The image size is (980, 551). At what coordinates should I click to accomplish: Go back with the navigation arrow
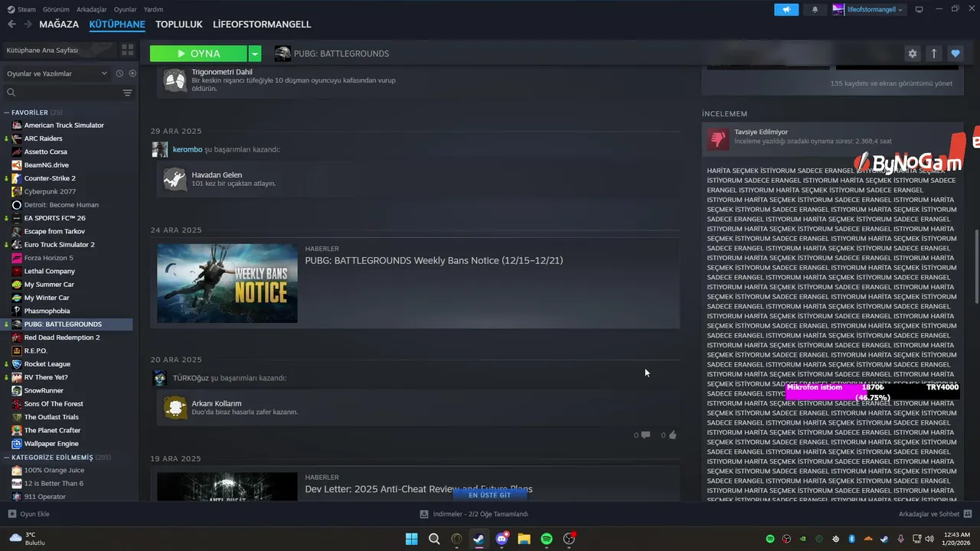[x=11, y=24]
